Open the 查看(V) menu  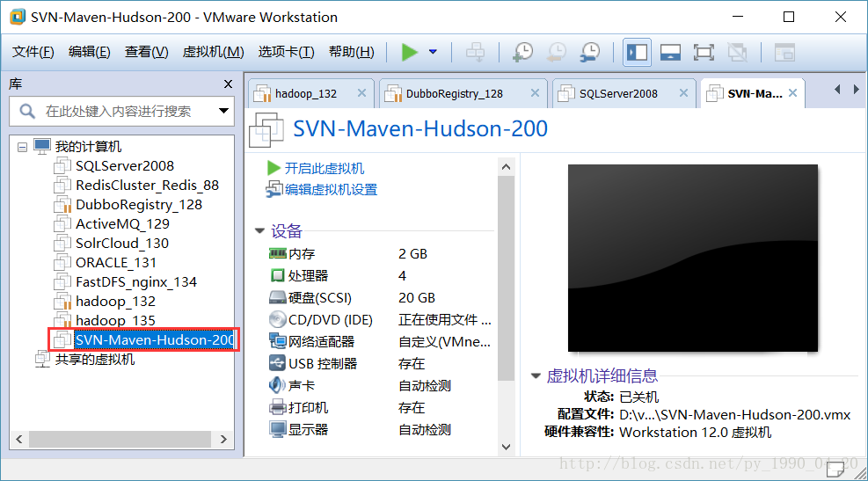[146, 52]
